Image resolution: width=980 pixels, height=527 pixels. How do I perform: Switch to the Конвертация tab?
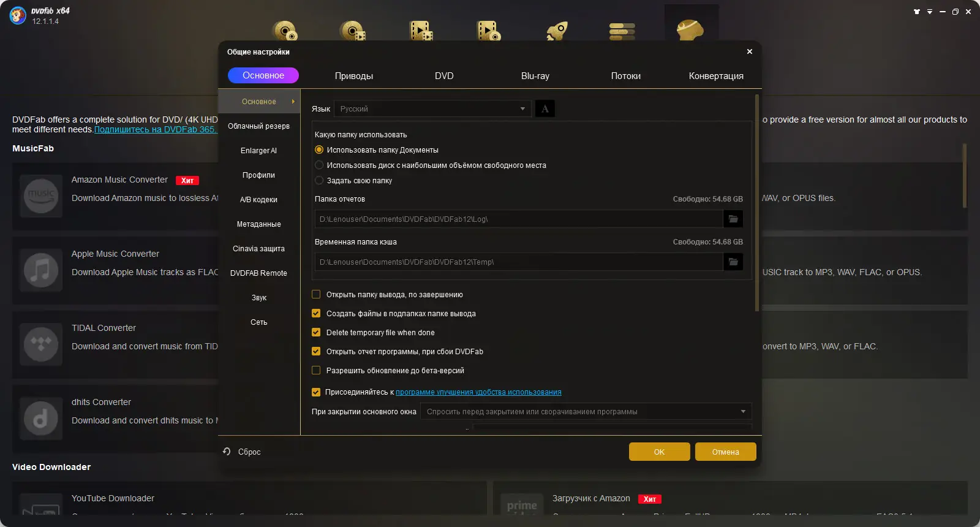pos(716,76)
